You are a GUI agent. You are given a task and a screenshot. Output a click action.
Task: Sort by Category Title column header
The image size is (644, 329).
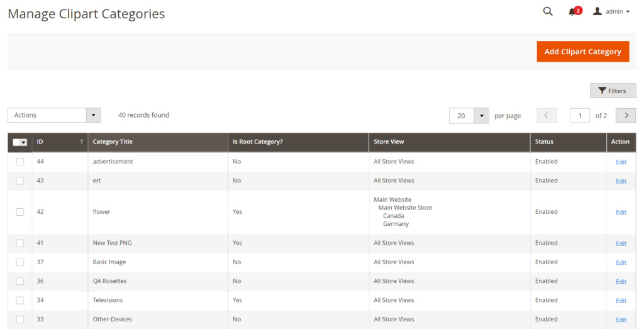click(x=113, y=142)
